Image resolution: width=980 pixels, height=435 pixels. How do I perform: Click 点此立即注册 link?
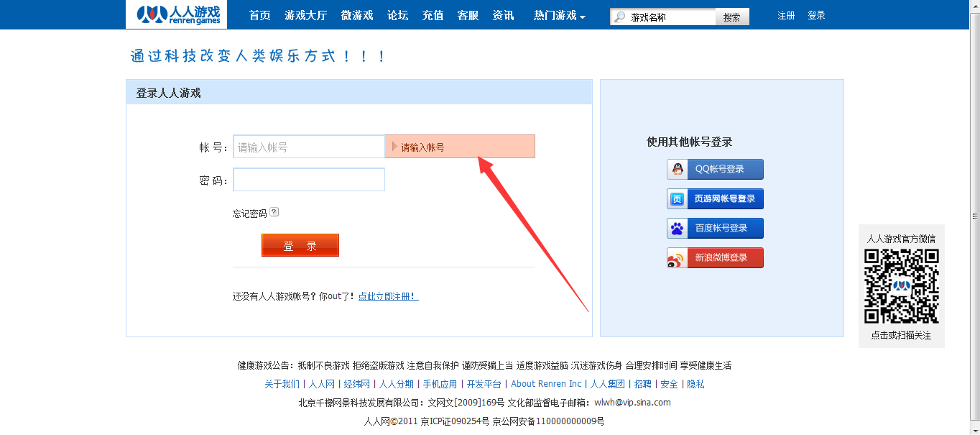(x=388, y=296)
